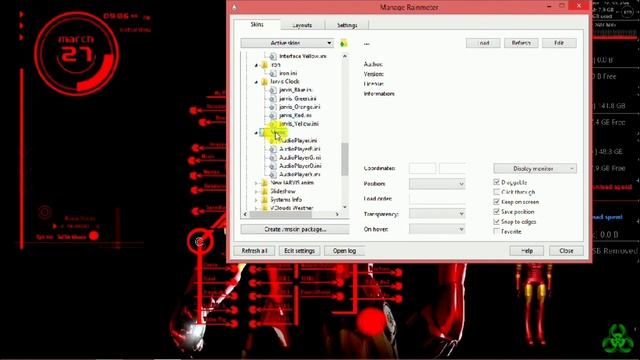Open the Display monitor dropdown
The height and width of the screenshot is (360, 640).
pos(535,169)
